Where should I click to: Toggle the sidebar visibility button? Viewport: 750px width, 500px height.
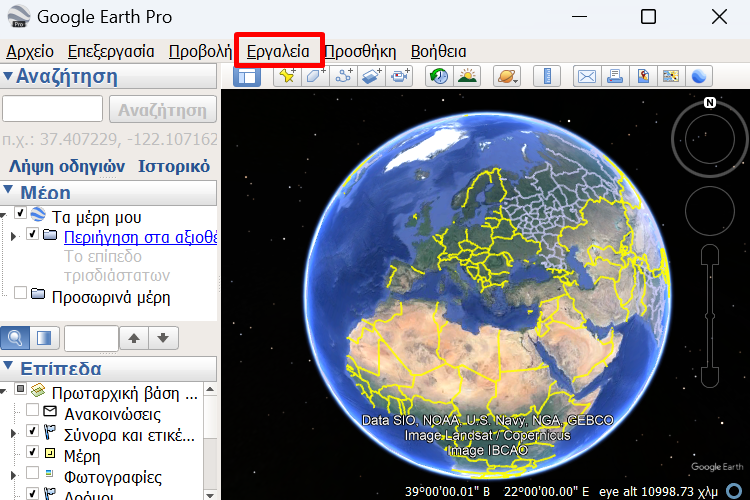pos(247,76)
